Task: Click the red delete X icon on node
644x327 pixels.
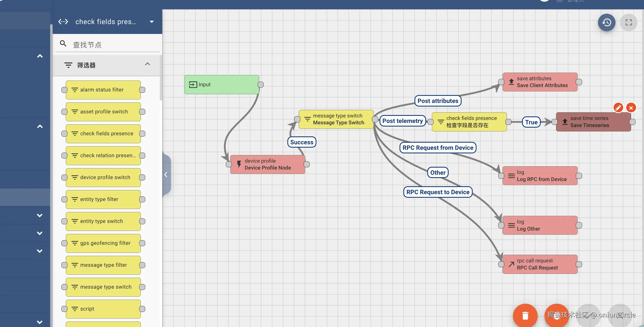Action: pos(631,108)
